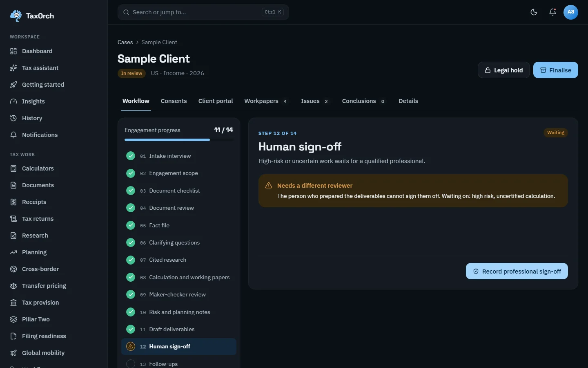This screenshot has width=588, height=368.
Task: Select step 09 Maker-checker review
Action: pos(179,294)
